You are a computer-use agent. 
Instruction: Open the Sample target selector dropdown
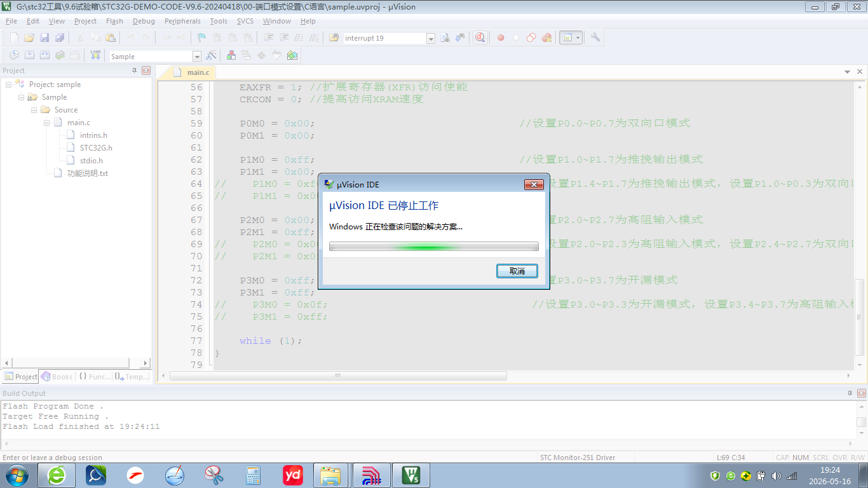tap(197, 57)
